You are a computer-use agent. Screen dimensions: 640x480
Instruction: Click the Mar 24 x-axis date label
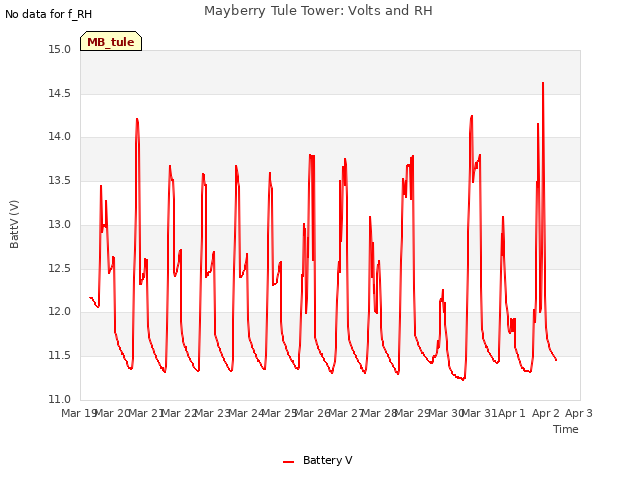[x=247, y=413]
